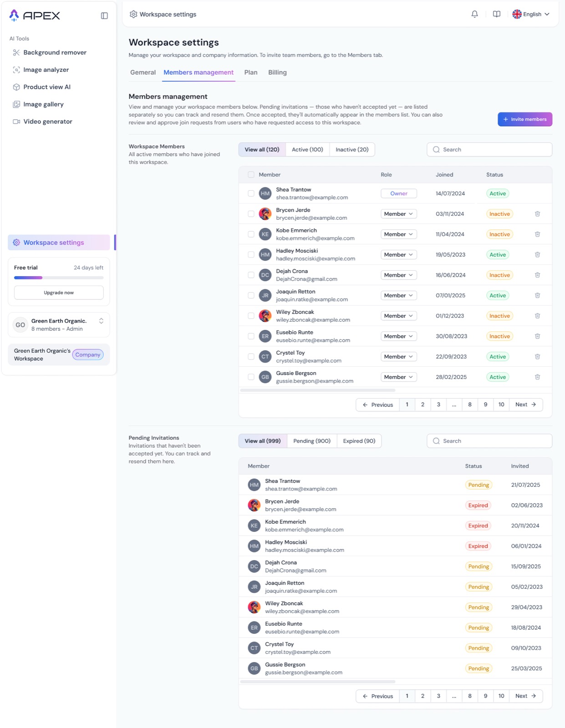
Task: Check the Joaquin Retton member checkbox
Action: point(251,295)
